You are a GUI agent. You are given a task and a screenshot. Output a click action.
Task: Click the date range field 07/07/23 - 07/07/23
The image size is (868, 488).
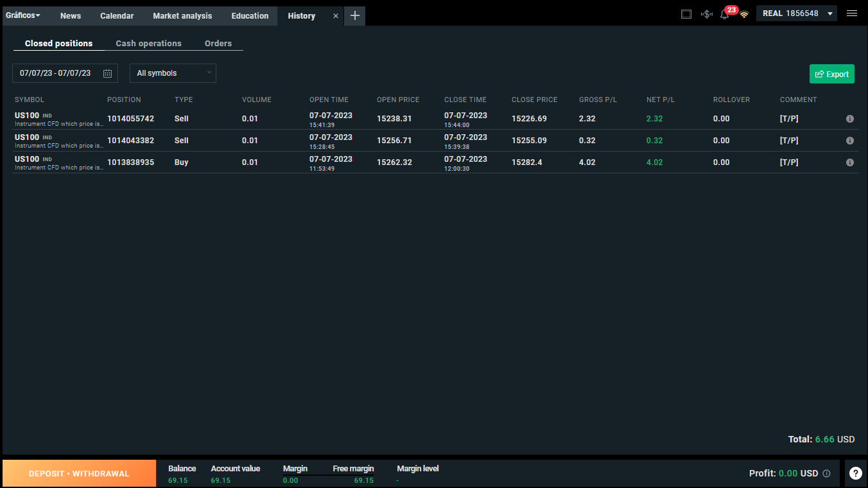65,73
